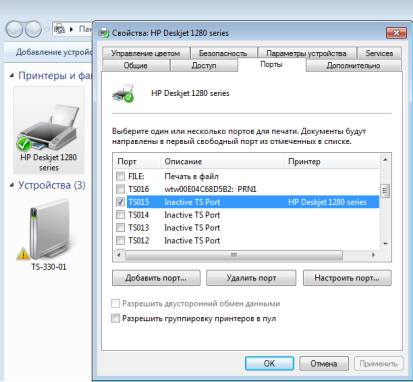This screenshot has height=382, width=413.
Task: Switch to the Общие tab
Action: coord(136,65)
